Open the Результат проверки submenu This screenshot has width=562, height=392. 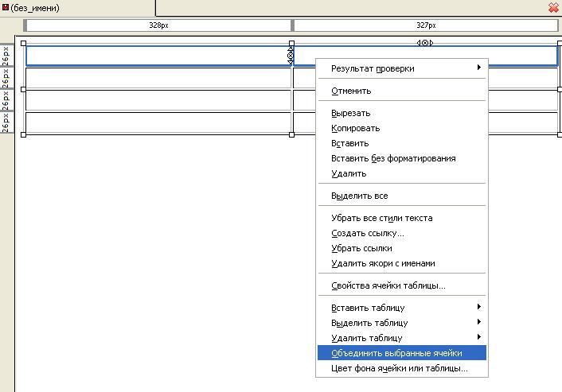402,68
